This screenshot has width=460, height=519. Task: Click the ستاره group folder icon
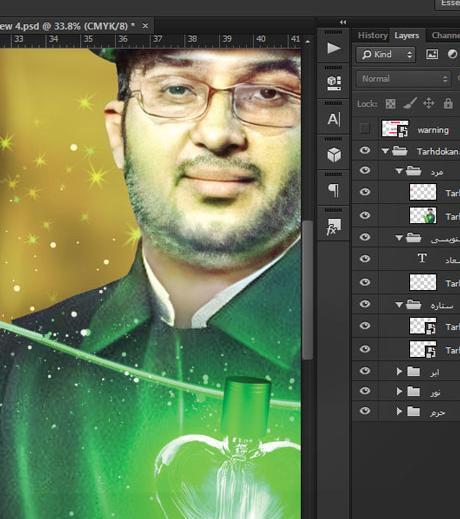pyautogui.click(x=414, y=304)
